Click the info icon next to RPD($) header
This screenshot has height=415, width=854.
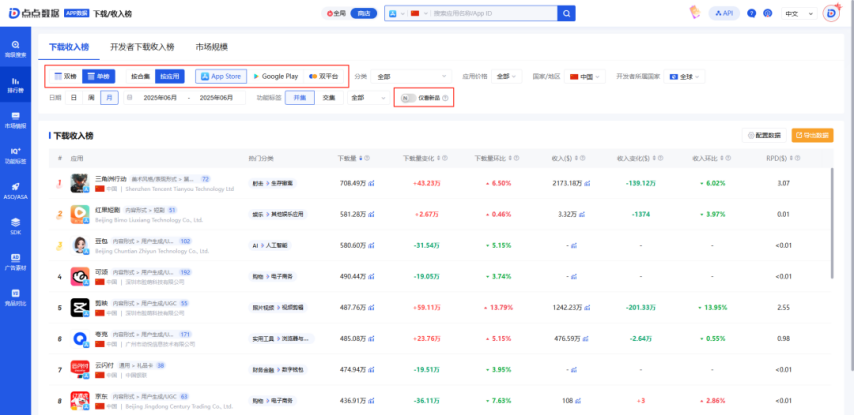pos(797,158)
